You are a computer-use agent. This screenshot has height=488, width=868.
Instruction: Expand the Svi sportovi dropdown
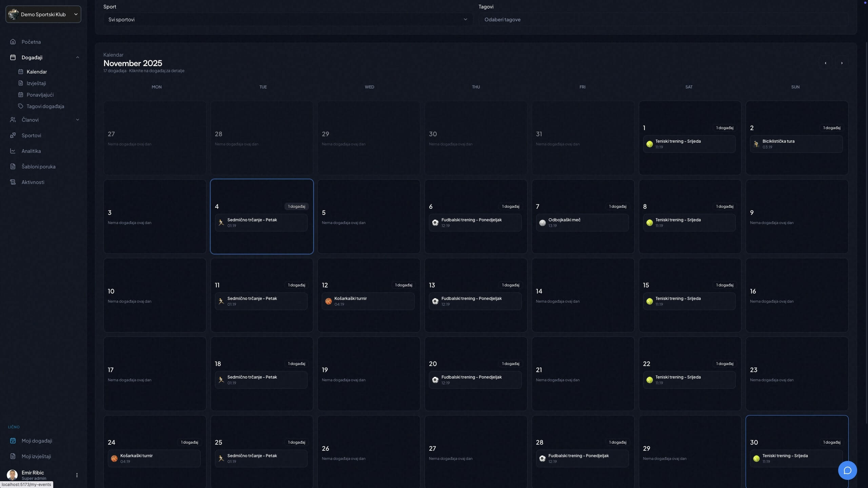tap(288, 20)
